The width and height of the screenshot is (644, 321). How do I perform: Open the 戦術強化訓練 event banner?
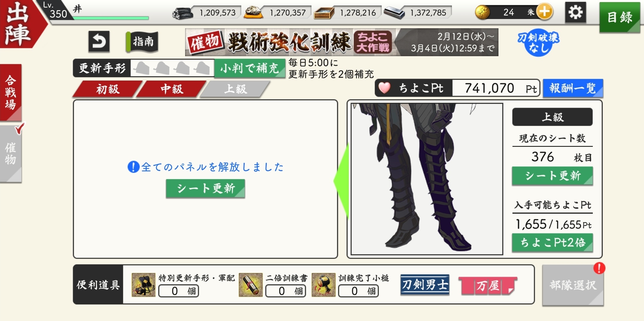[342, 42]
